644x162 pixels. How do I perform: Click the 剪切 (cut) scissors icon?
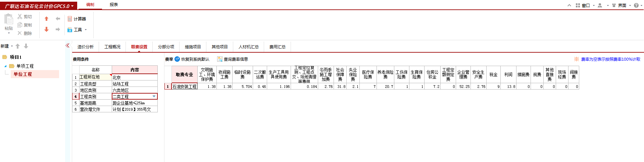click(20, 16)
